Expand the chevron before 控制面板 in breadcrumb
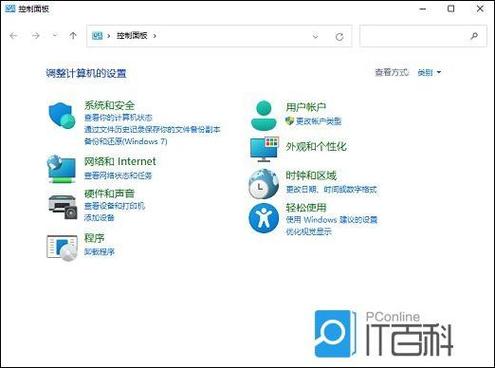Screen dimensions: 495x368 click(x=109, y=36)
